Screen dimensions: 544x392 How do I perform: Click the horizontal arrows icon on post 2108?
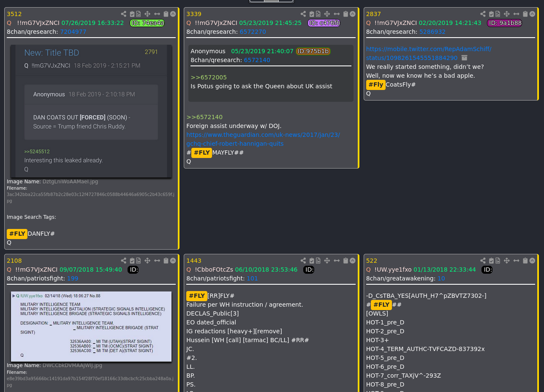coord(157,261)
